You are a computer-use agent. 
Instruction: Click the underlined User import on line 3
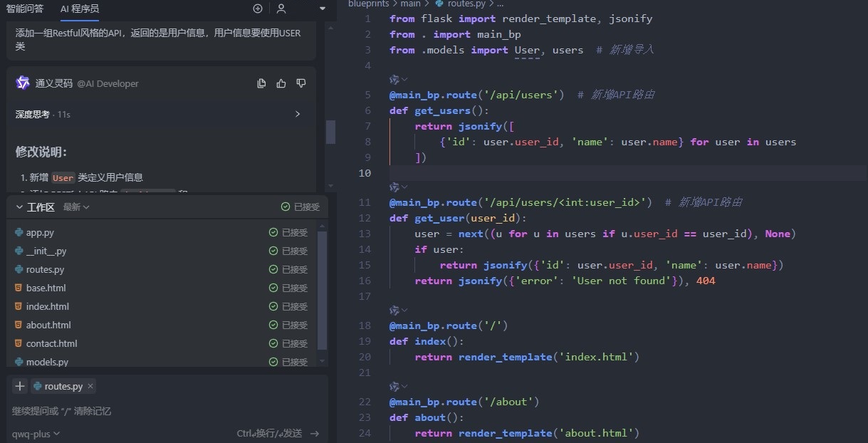[x=527, y=50]
